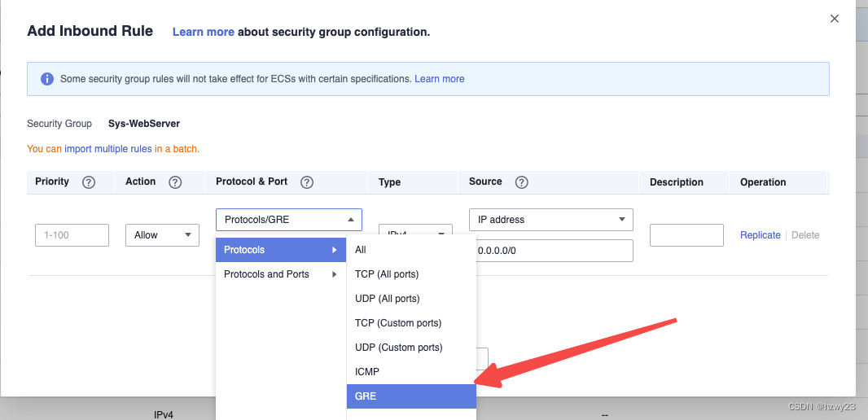Image resolution: width=868 pixels, height=420 pixels.
Task: Open the Allow action dropdown
Action: click(x=162, y=235)
